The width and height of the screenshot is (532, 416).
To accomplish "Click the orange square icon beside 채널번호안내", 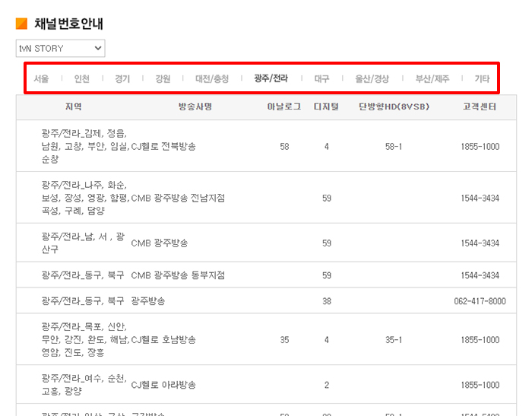I will [22, 24].
